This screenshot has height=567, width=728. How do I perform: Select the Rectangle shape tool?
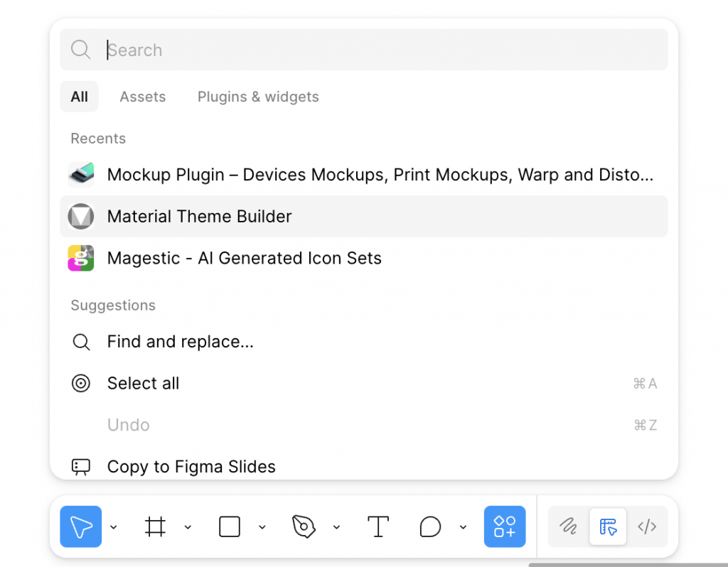tap(230, 526)
